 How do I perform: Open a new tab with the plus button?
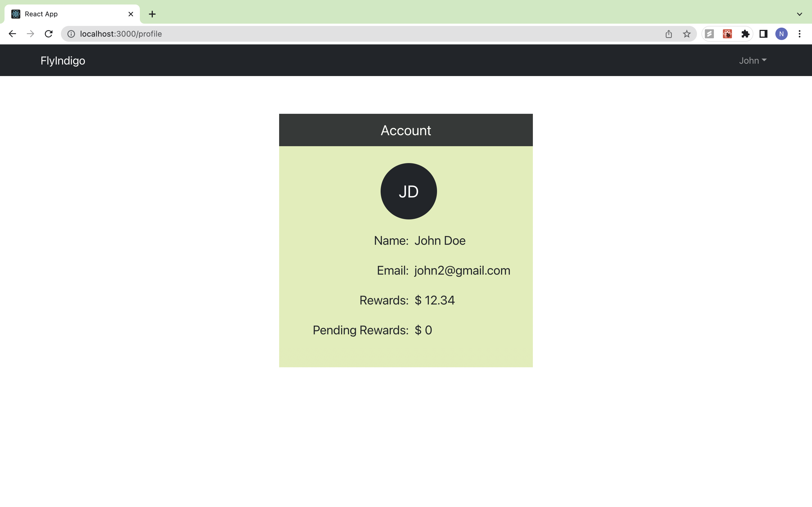152,14
